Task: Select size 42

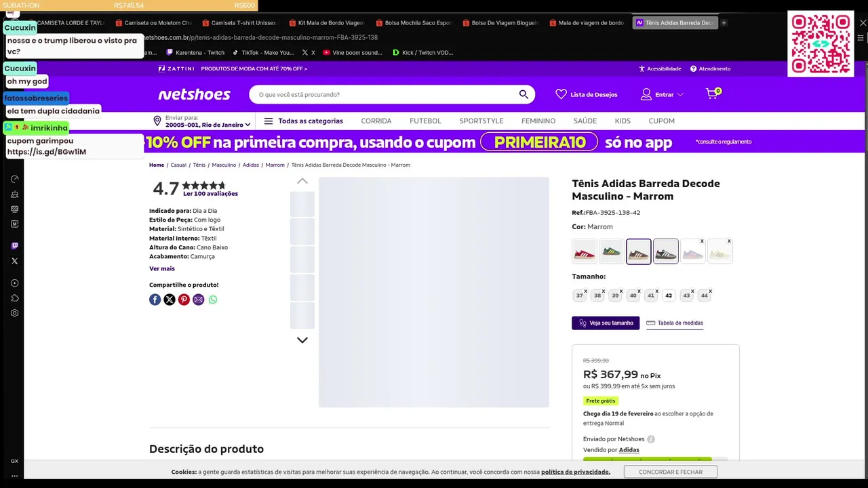Action: [x=669, y=296]
